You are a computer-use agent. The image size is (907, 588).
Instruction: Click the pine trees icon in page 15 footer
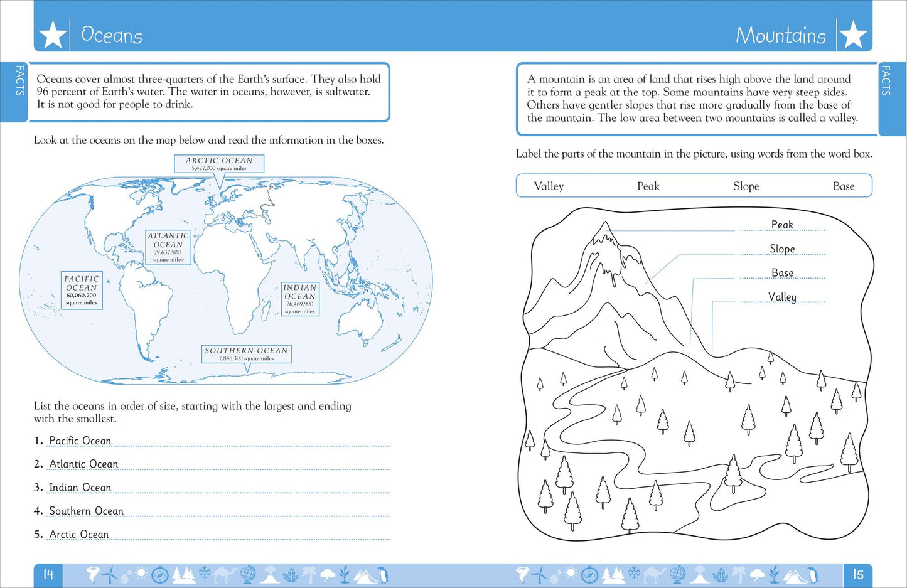click(613, 575)
